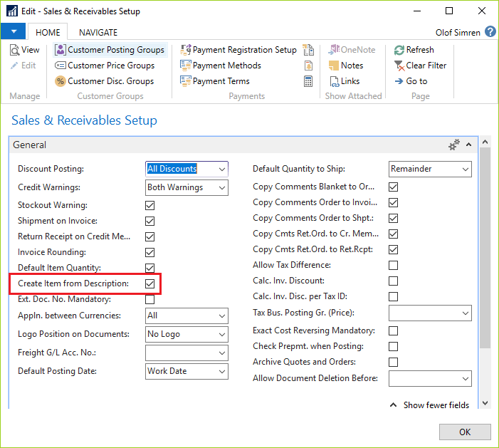499x448 pixels.
Task: Toggle Default Item Quantity checkbox
Action: (150, 268)
